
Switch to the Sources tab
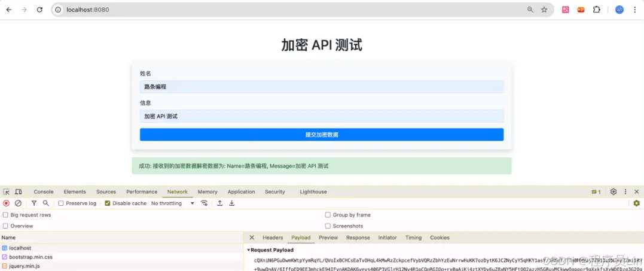click(x=106, y=192)
